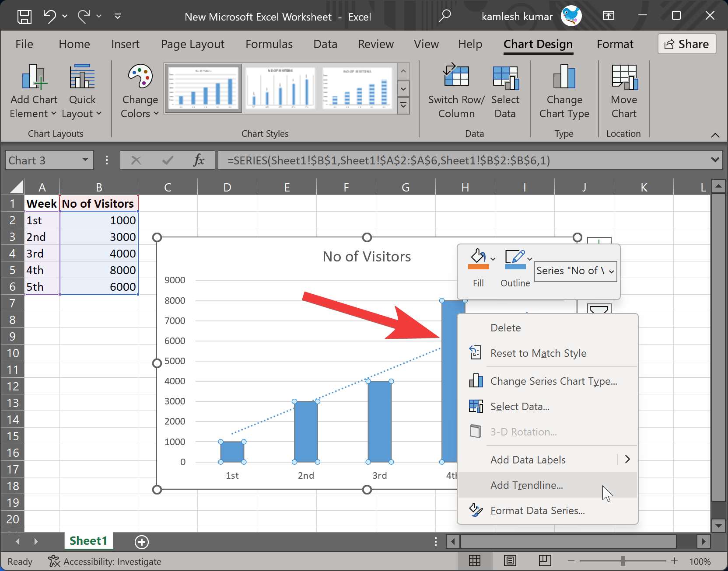Choose Change Series Chart Type

click(x=548, y=381)
